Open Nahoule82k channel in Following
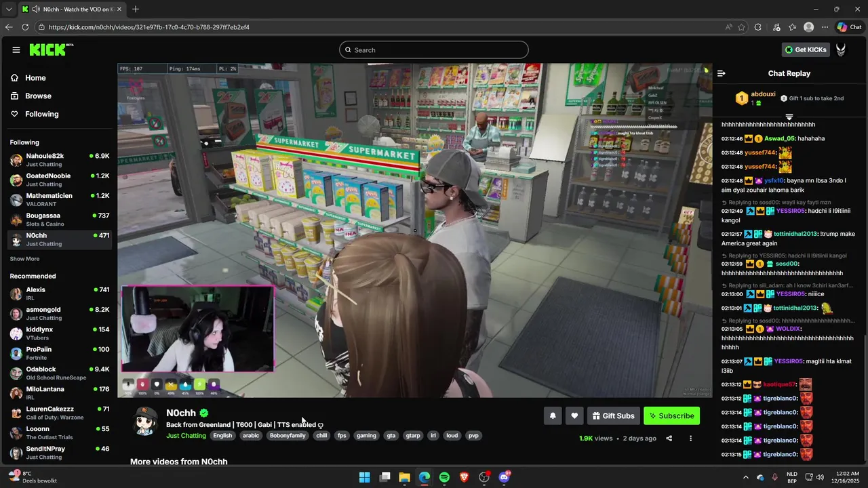The width and height of the screenshot is (868, 488). coord(60,160)
